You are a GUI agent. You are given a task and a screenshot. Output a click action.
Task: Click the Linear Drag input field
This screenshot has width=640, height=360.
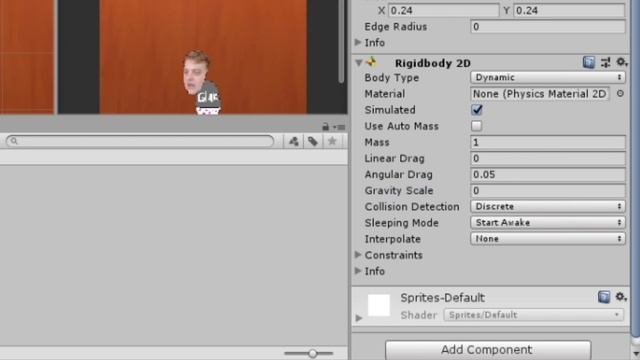click(548, 158)
